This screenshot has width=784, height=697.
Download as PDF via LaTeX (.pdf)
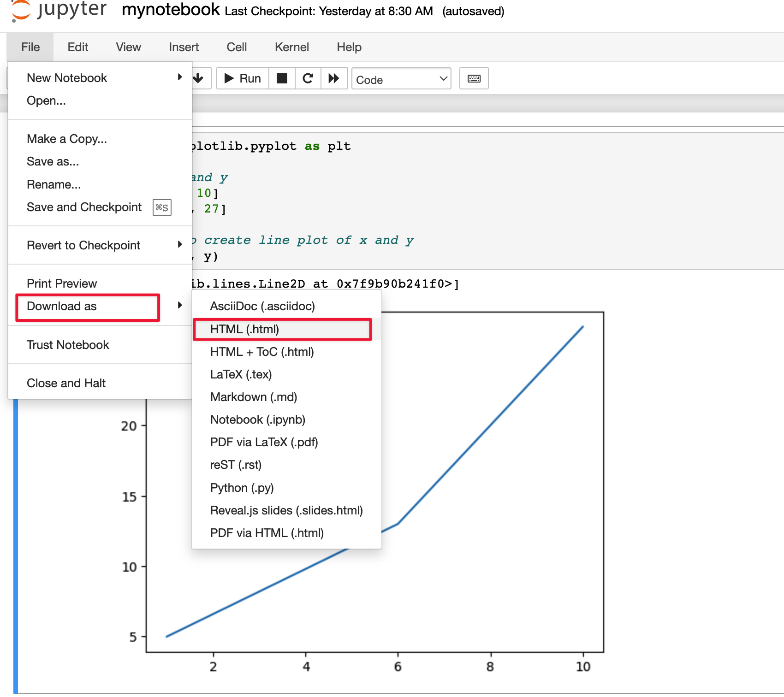286,442
